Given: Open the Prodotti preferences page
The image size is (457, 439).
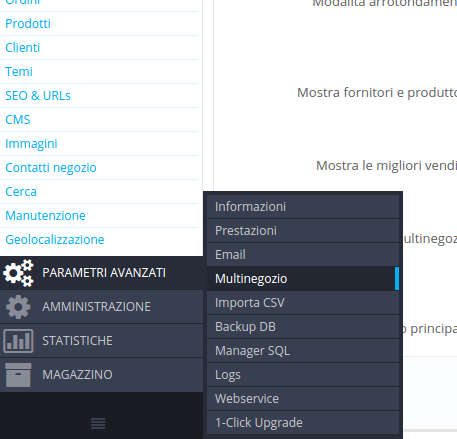Looking at the screenshot, I should (x=28, y=24).
